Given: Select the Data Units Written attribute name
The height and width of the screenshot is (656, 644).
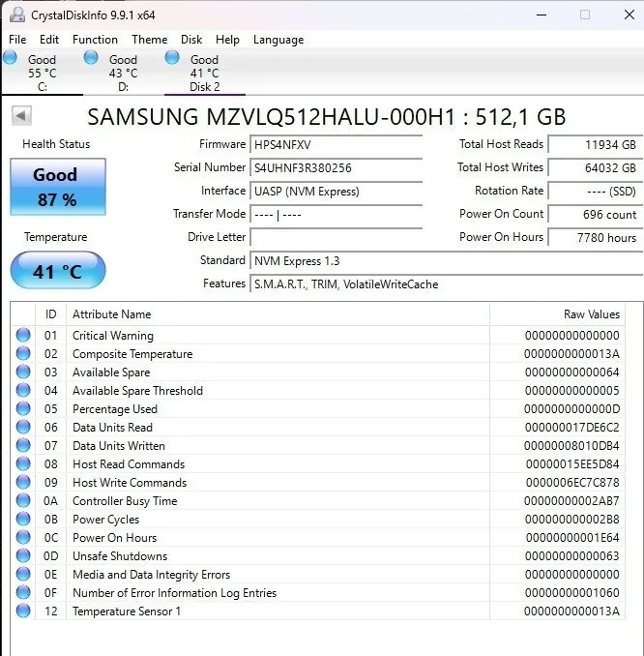Looking at the screenshot, I should [x=119, y=446].
